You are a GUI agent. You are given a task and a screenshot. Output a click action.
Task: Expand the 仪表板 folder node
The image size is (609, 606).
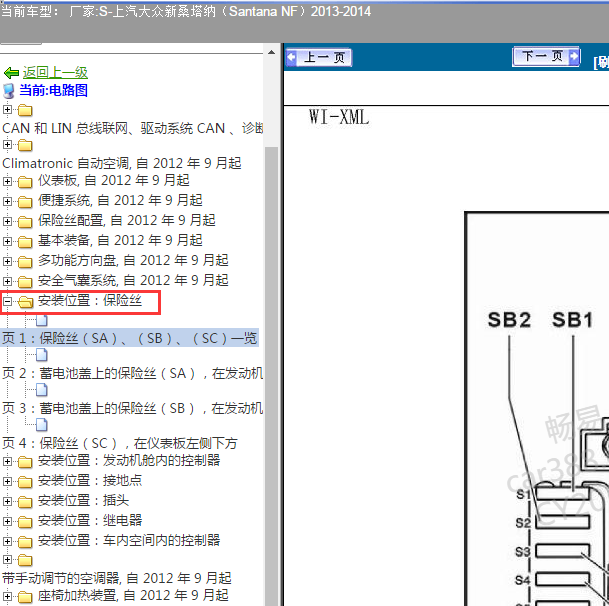coord(7,181)
